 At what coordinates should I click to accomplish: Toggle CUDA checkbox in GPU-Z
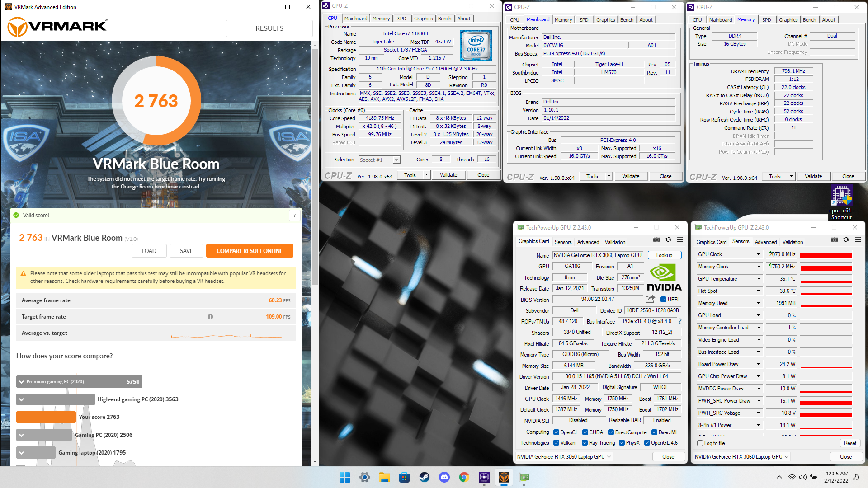pos(585,432)
